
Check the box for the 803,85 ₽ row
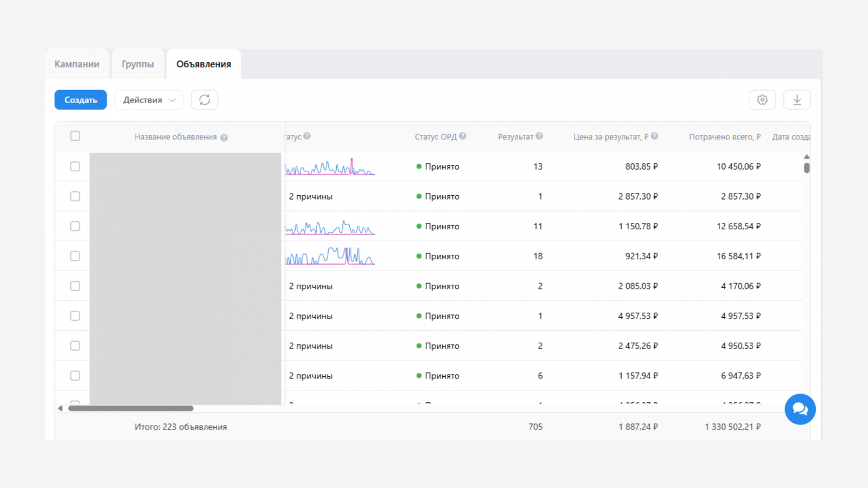75,166
